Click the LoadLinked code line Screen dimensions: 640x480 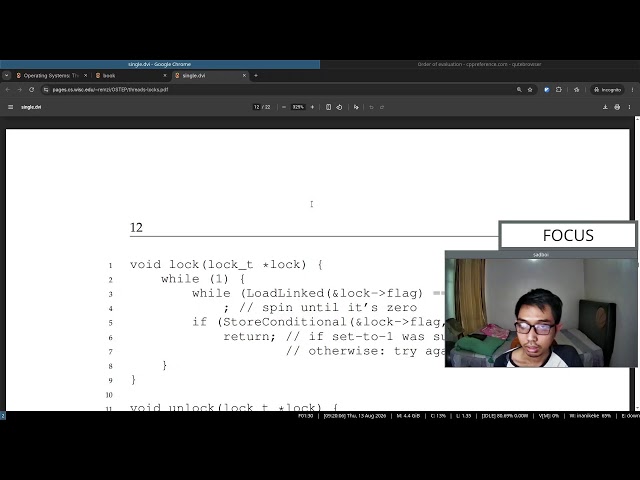point(318,293)
